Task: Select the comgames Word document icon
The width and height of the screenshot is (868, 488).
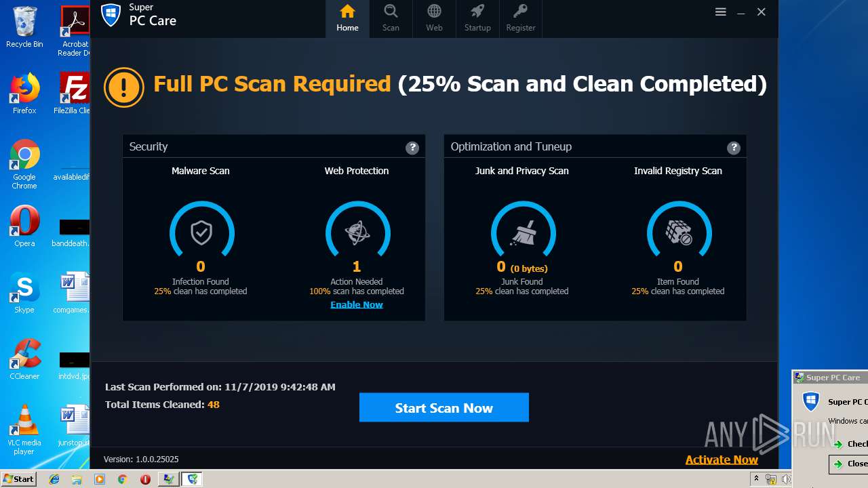Action: point(73,293)
